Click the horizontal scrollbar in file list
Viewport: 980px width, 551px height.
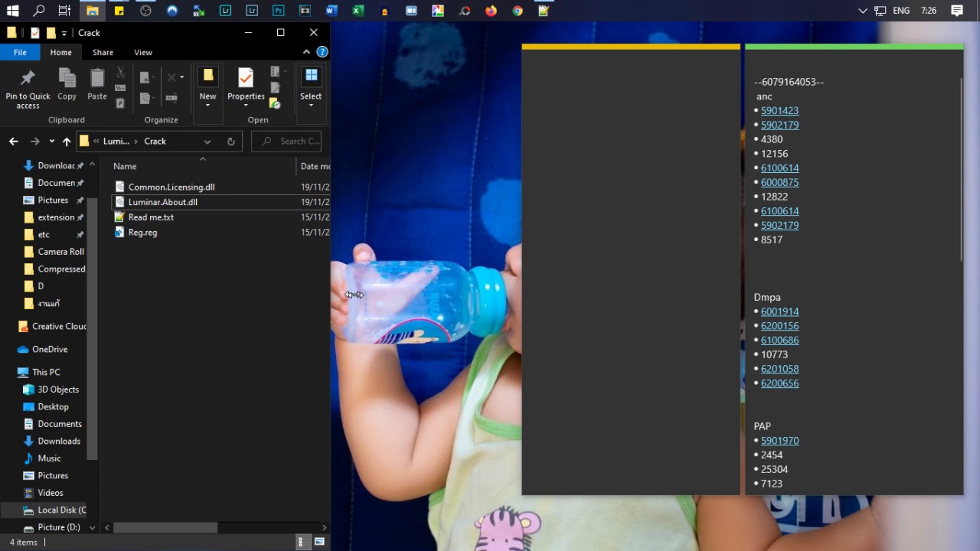[165, 527]
